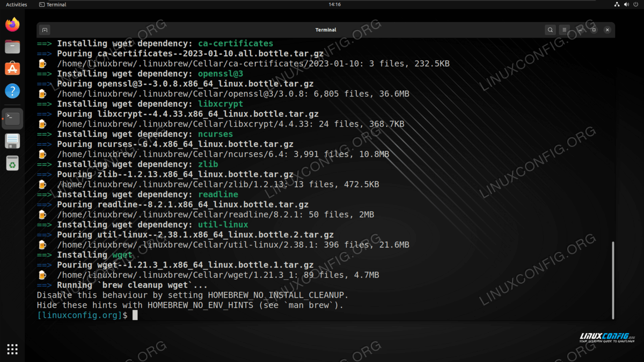Show Applications grid
The width and height of the screenshot is (644, 362).
click(x=12, y=349)
